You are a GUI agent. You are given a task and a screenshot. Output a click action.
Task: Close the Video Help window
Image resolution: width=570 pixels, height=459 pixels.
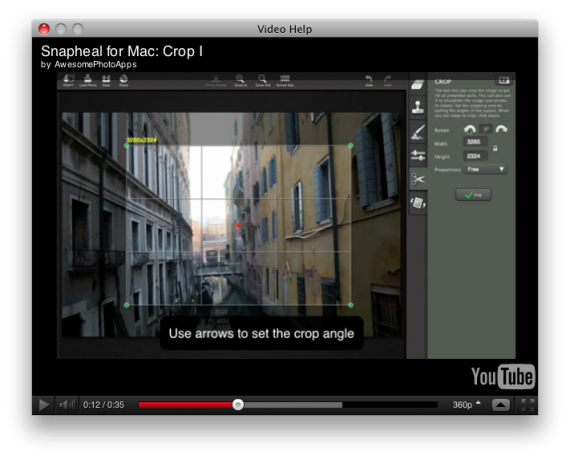pos(44,29)
